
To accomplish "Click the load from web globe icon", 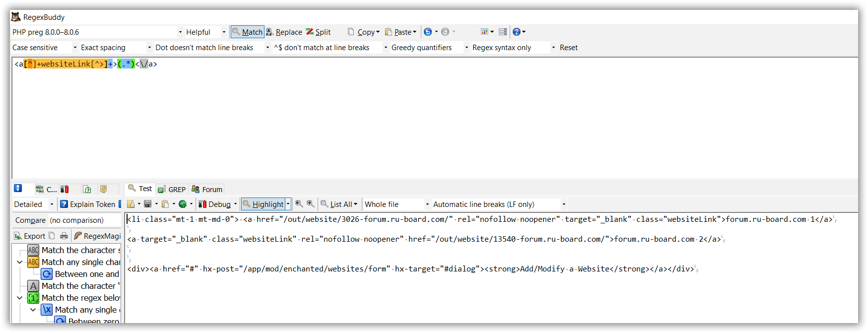I will pos(183,204).
